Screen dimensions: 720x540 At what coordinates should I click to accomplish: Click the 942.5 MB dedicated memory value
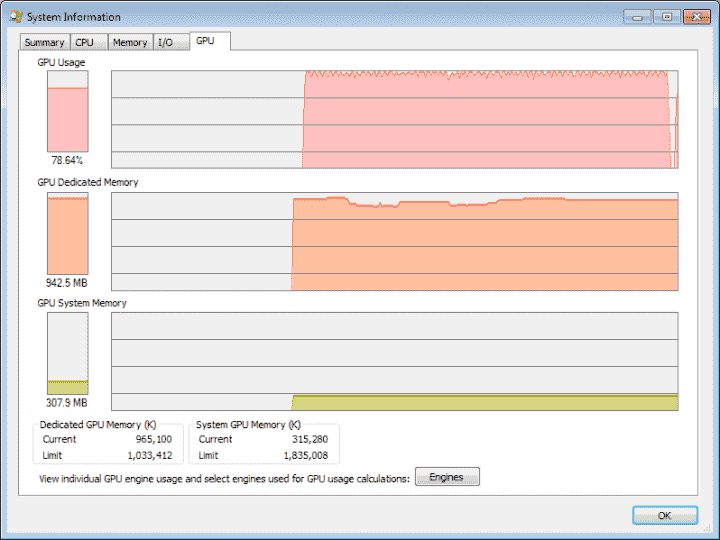(x=67, y=283)
